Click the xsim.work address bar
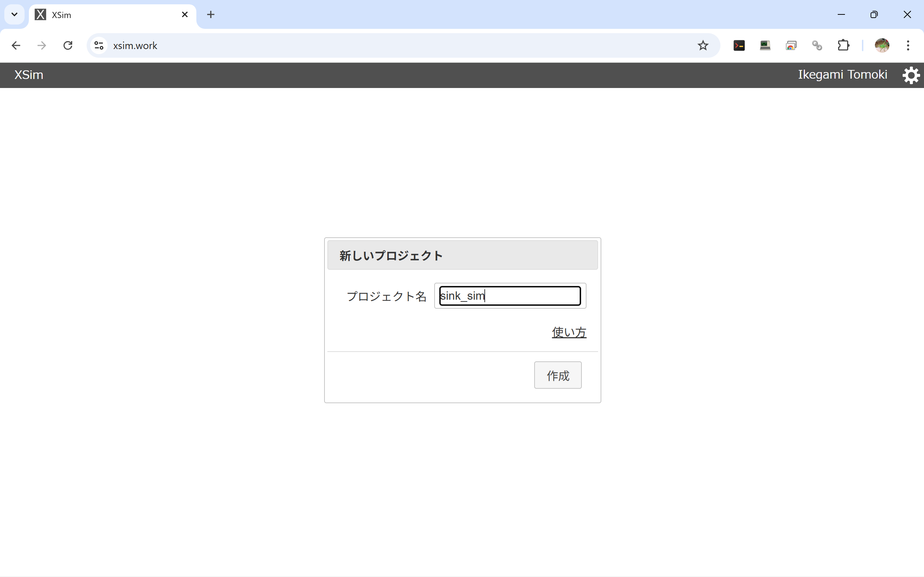Viewport: 924px width, 577px height. point(382,45)
